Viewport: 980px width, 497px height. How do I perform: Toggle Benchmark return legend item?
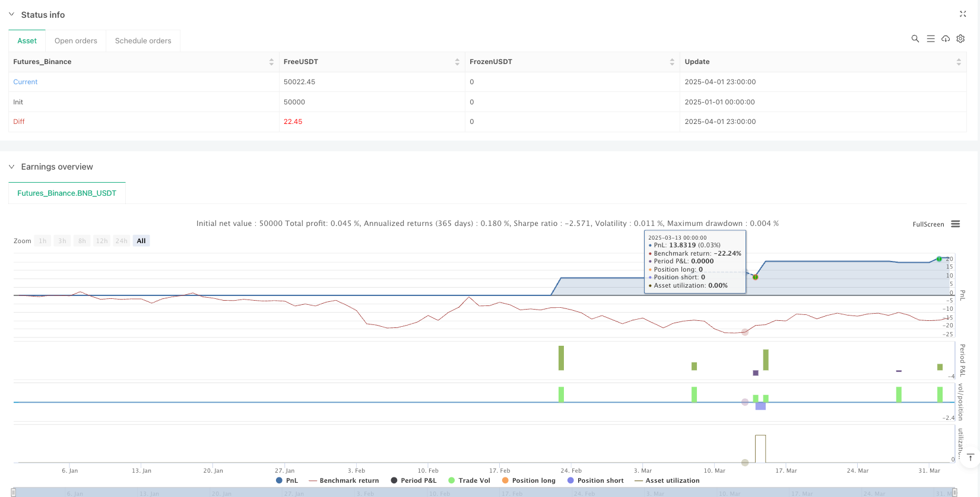344,480
